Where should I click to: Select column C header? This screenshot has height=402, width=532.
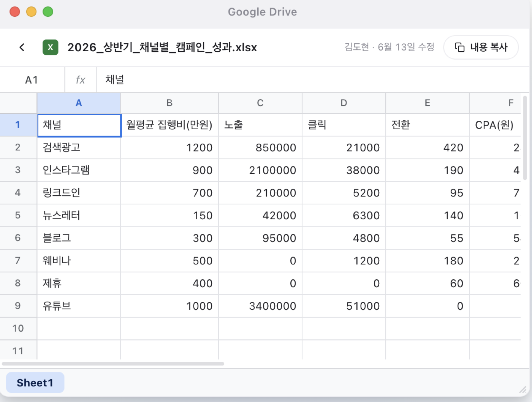[260, 103]
